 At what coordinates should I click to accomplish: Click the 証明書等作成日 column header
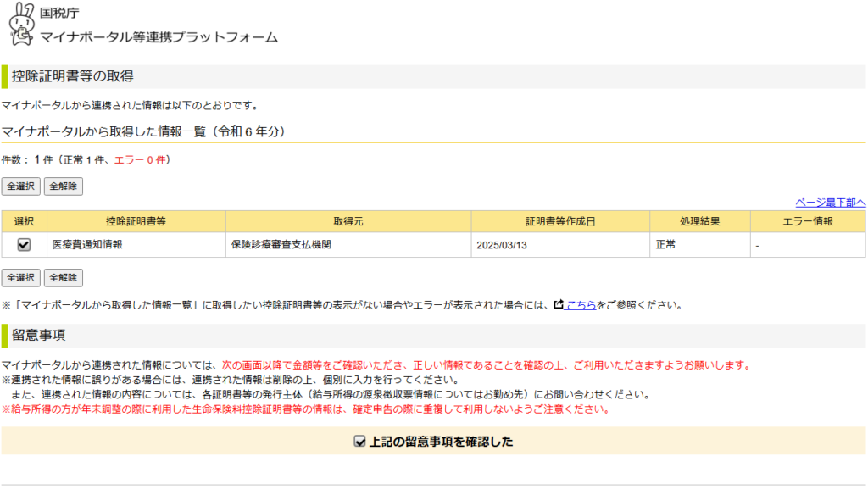pos(560,221)
